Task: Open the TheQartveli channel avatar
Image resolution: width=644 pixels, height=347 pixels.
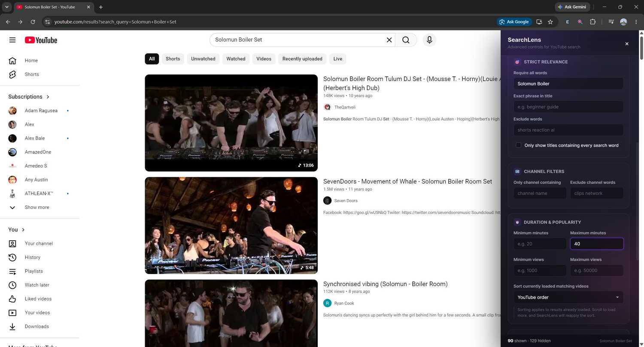Action: 328,107
